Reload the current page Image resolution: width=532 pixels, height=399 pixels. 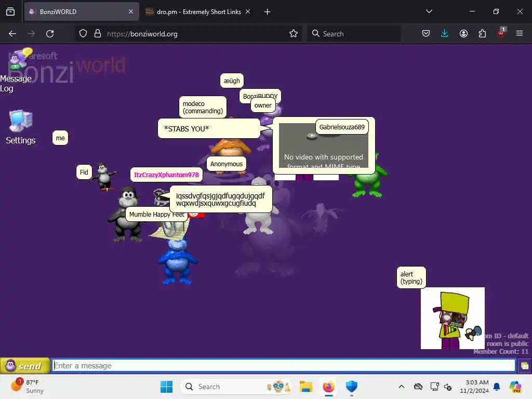coord(50,34)
